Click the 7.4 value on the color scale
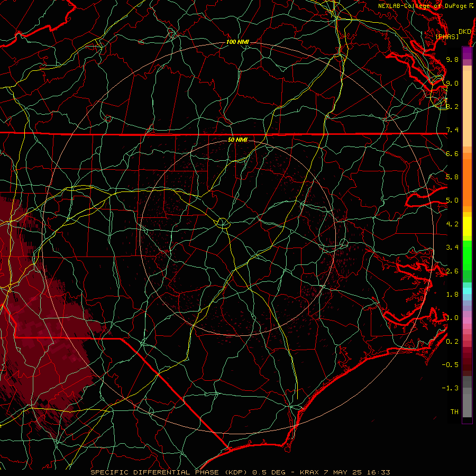The width and height of the screenshot is (476, 476). coord(452,130)
